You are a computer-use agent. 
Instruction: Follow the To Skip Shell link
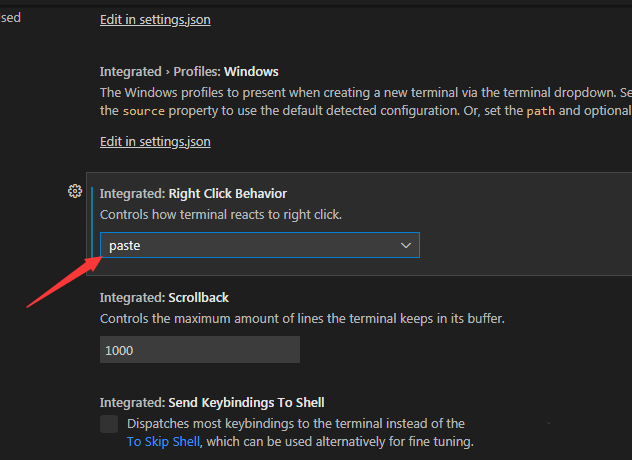tap(164, 441)
